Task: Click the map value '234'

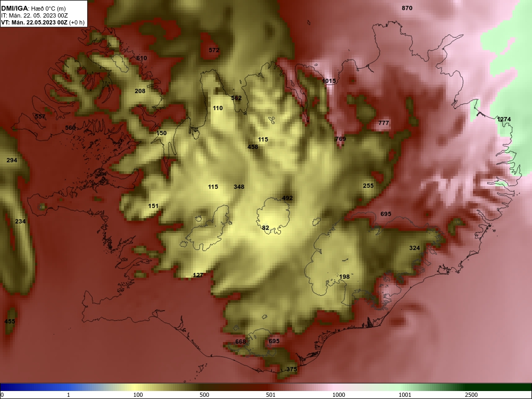Action: click(x=20, y=221)
